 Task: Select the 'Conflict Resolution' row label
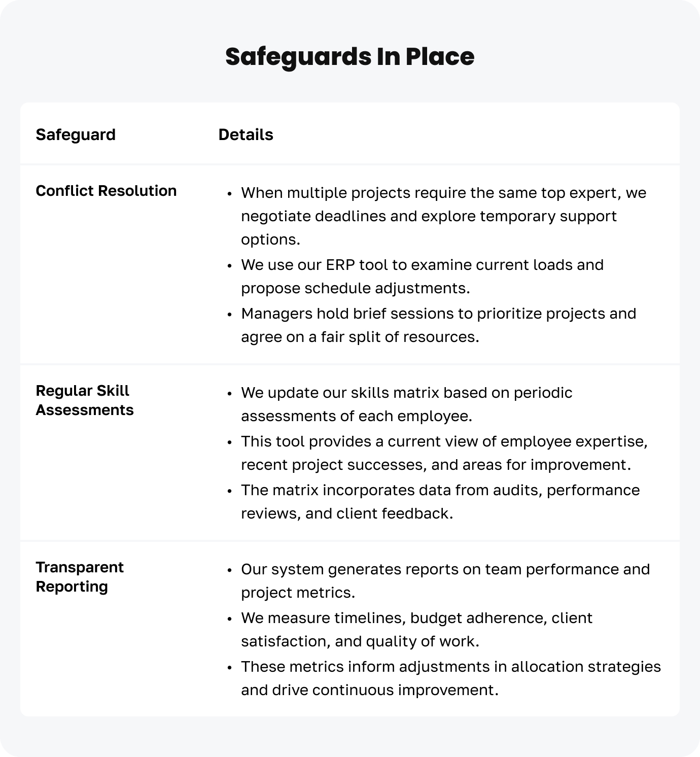click(x=106, y=191)
